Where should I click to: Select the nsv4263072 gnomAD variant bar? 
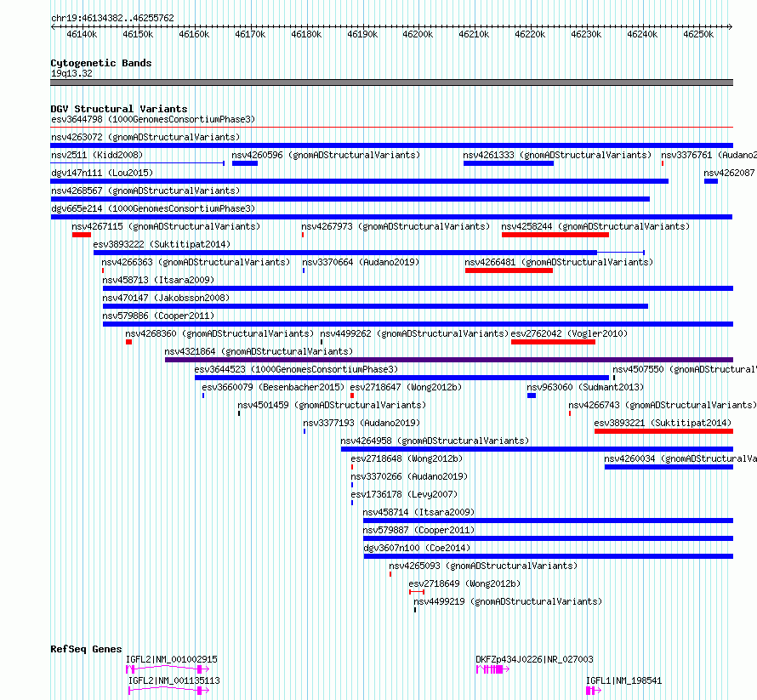391,145
